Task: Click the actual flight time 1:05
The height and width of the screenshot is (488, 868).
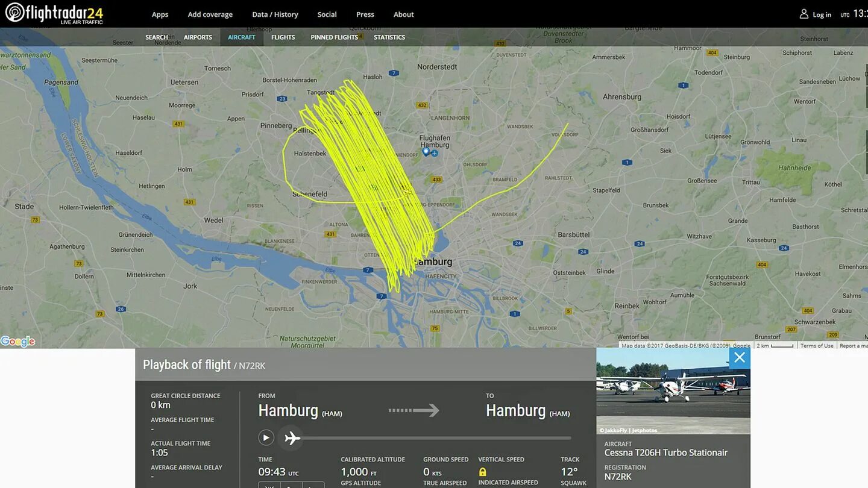Action: click(x=159, y=452)
